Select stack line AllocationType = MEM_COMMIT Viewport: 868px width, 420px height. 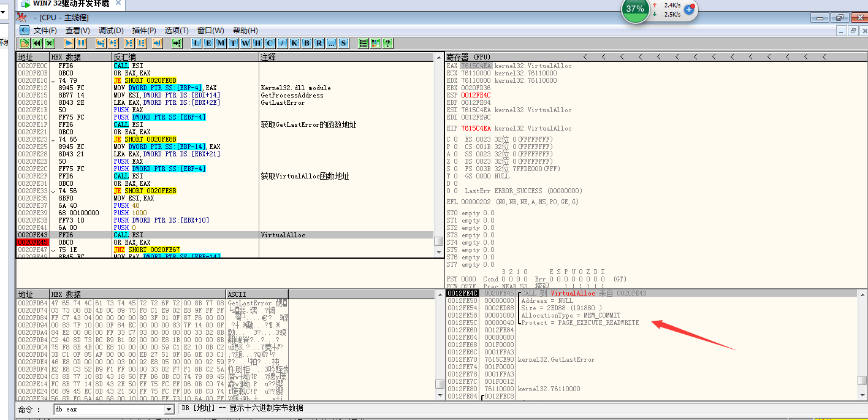(x=571, y=315)
